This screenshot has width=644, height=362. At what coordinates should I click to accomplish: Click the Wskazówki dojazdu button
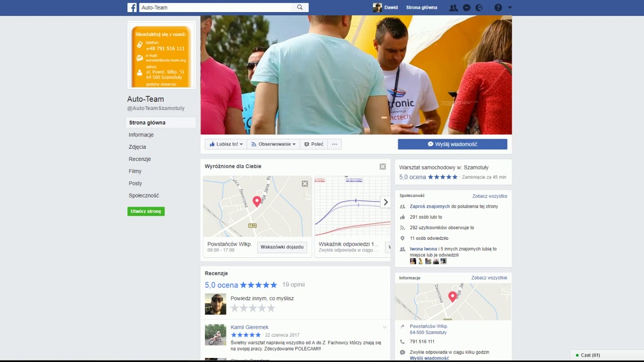282,247
